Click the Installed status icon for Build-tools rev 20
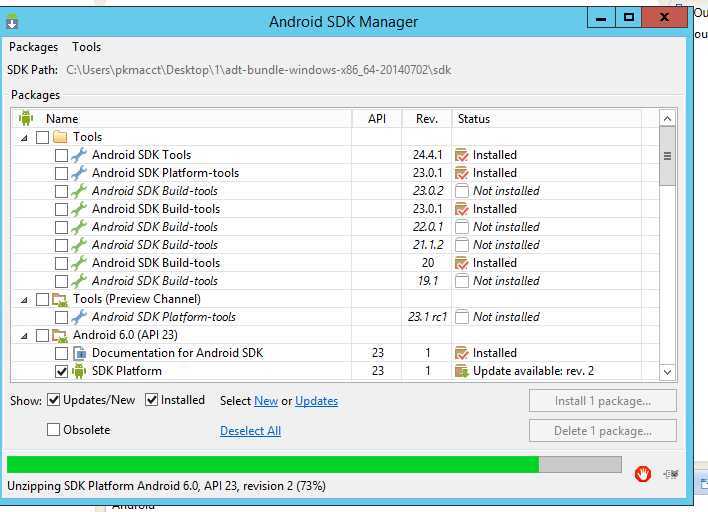This screenshot has height=512, width=708. pos(462,263)
